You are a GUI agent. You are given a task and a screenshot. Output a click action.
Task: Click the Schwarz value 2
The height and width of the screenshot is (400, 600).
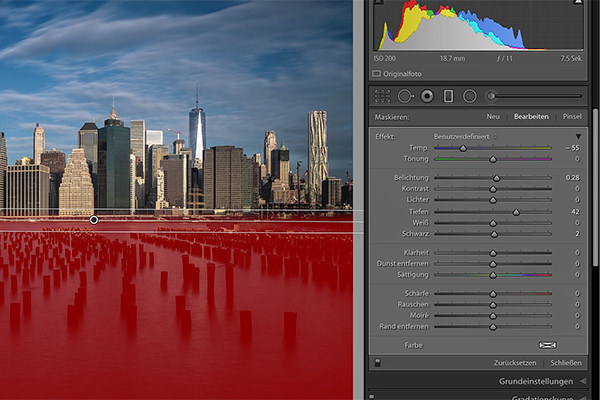(577, 234)
